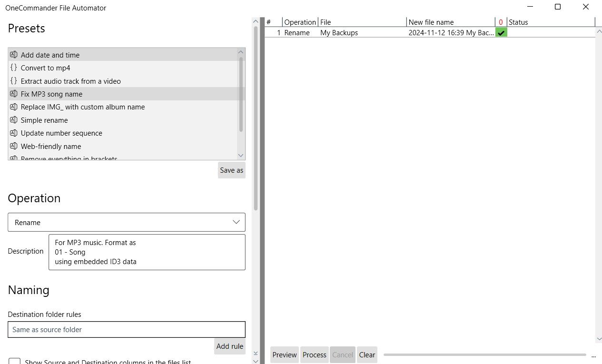Click the Operation column header
The height and width of the screenshot is (364, 602).
pos(300,22)
